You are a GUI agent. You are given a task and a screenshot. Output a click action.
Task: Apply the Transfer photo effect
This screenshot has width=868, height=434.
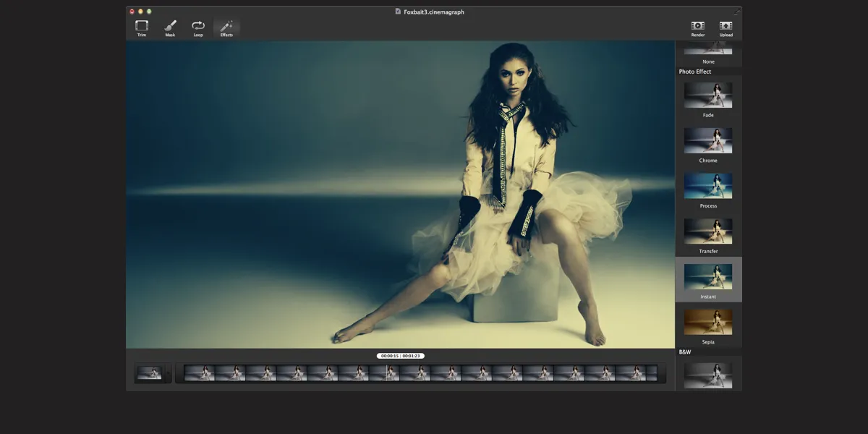[x=708, y=237]
